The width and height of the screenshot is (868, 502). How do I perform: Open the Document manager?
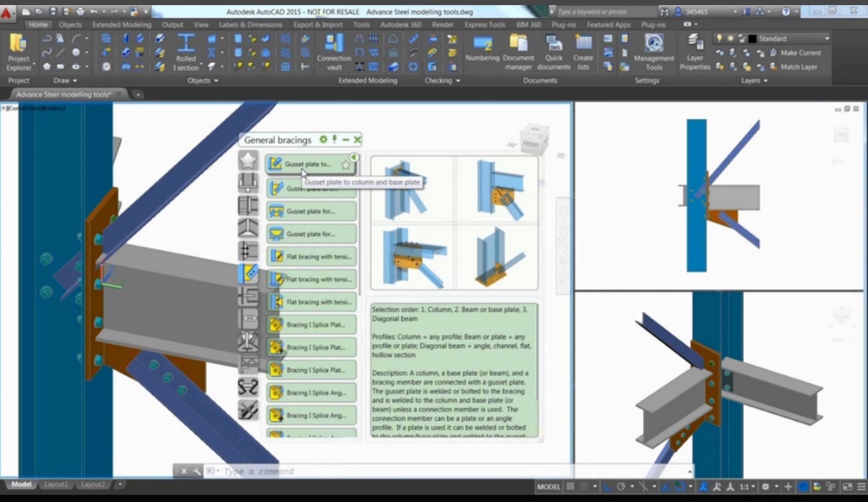[x=518, y=52]
